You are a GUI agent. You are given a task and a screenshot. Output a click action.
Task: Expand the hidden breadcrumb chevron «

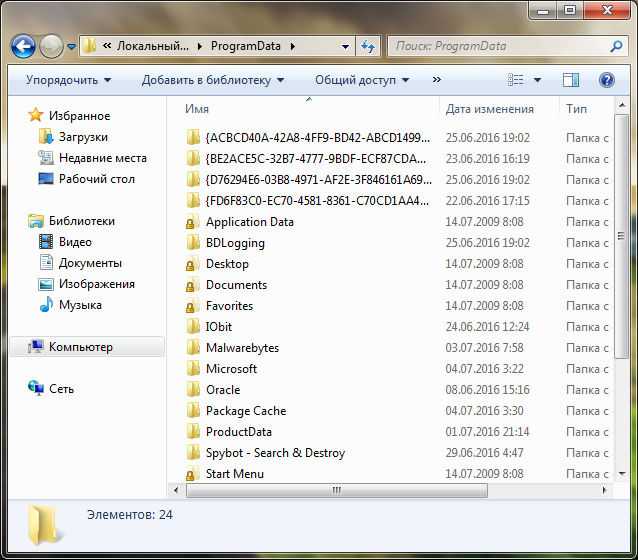107,46
